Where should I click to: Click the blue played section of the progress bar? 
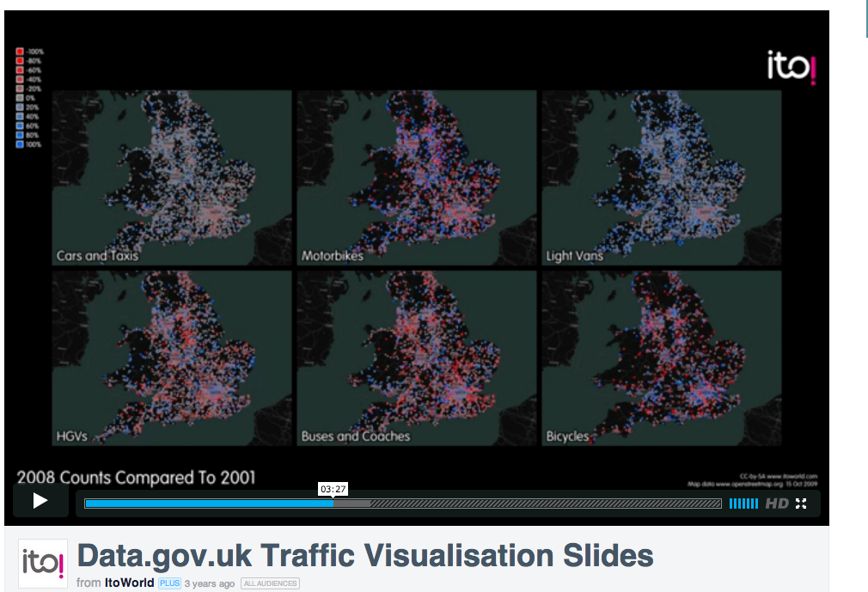206,504
